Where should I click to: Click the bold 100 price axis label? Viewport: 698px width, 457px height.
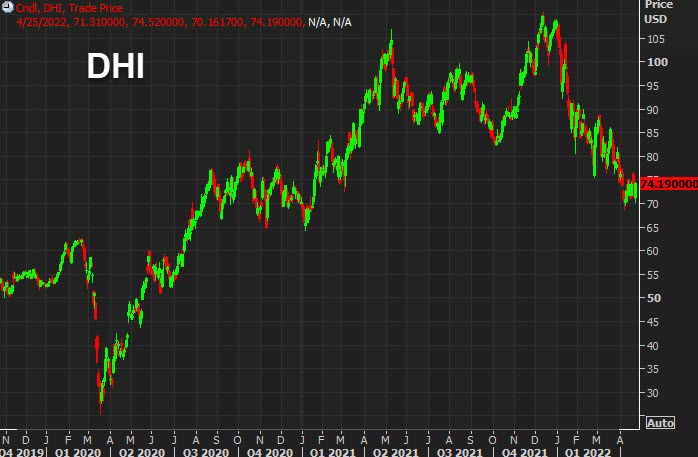657,62
